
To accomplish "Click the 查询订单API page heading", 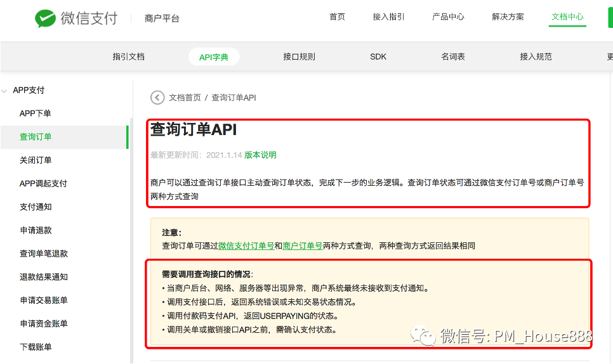I will (194, 129).
